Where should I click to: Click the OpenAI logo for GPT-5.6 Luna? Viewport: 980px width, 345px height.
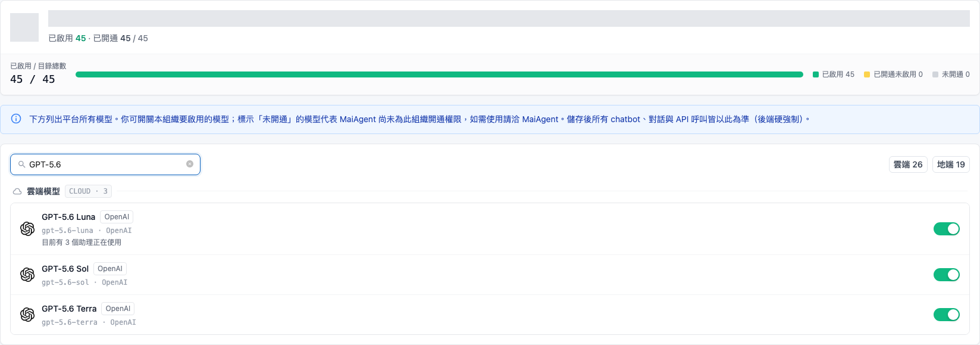point(27,229)
